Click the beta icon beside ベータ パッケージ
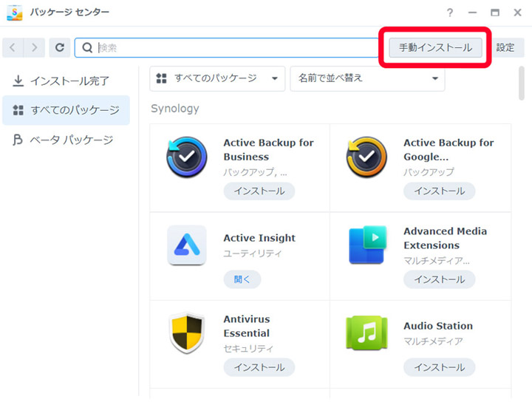 (18, 140)
